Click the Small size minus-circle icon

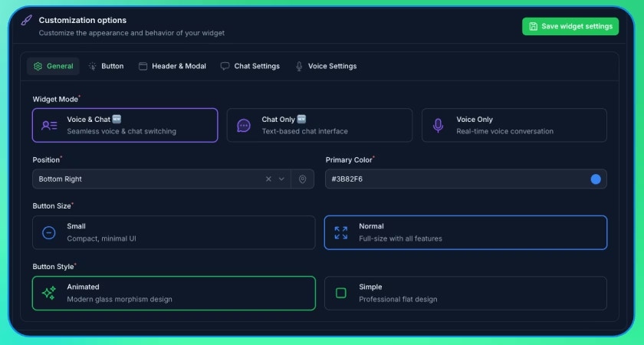(x=49, y=233)
